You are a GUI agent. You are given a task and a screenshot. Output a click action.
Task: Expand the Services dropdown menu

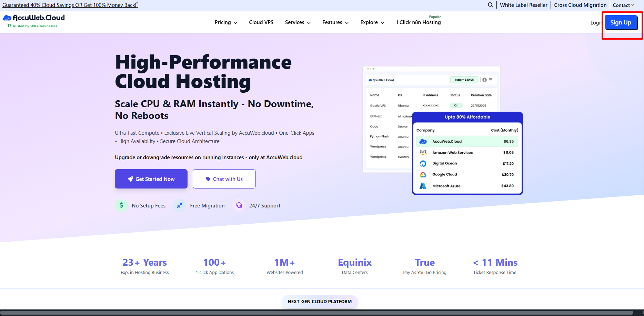tap(298, 22)
